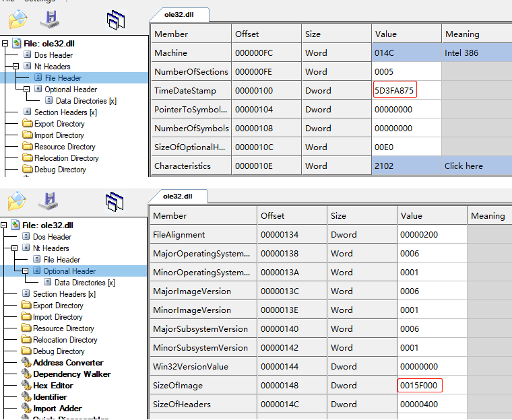Collapse the Nt Headers node in lower tree

point(14,248)
